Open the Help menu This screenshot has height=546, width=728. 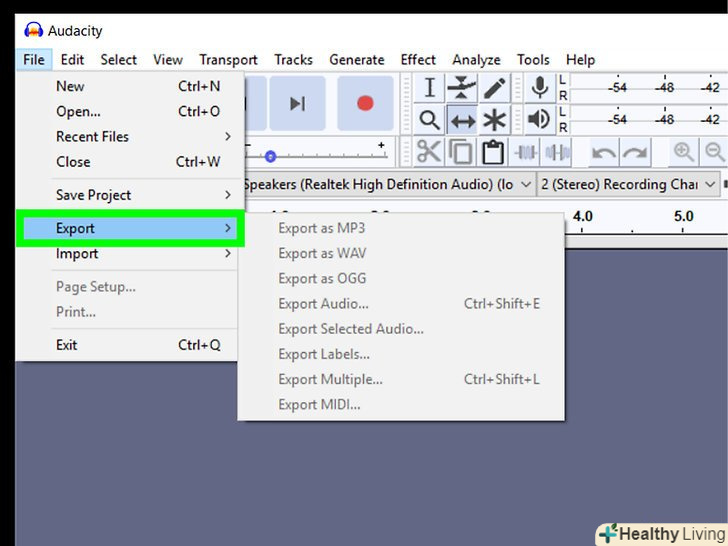580,60
